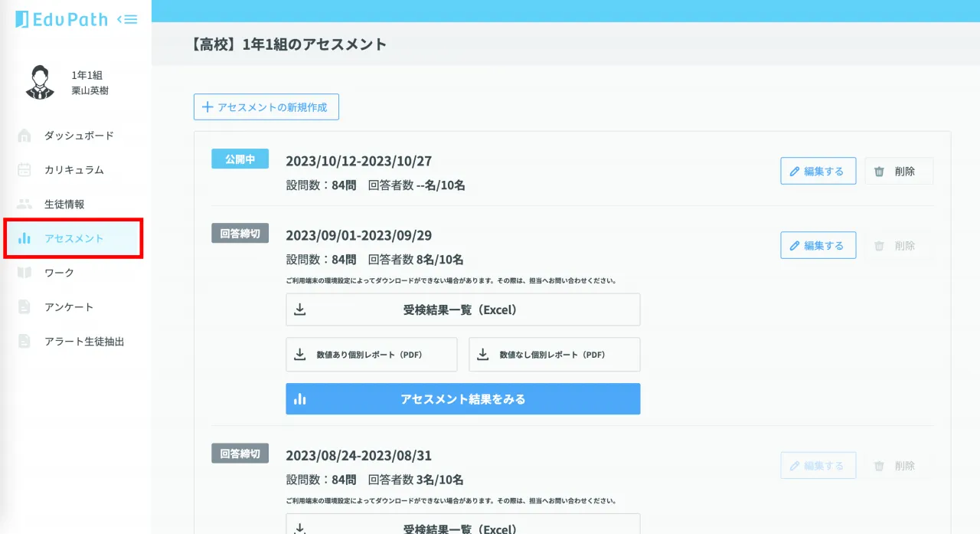Viewport: 980px width, 534px height.
Task: Download 数値あり個別レポート (PDF)
Action: tap(371, 355)
